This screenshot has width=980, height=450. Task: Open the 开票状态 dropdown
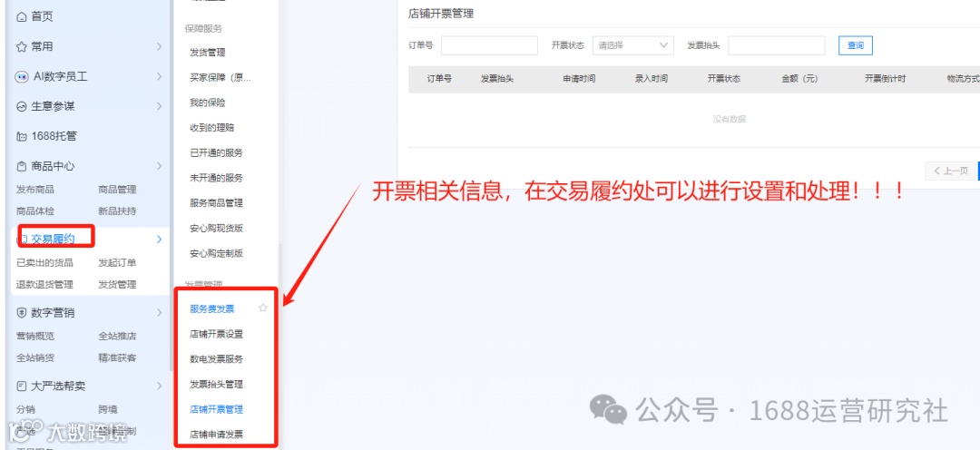click(x=633, y=45)
